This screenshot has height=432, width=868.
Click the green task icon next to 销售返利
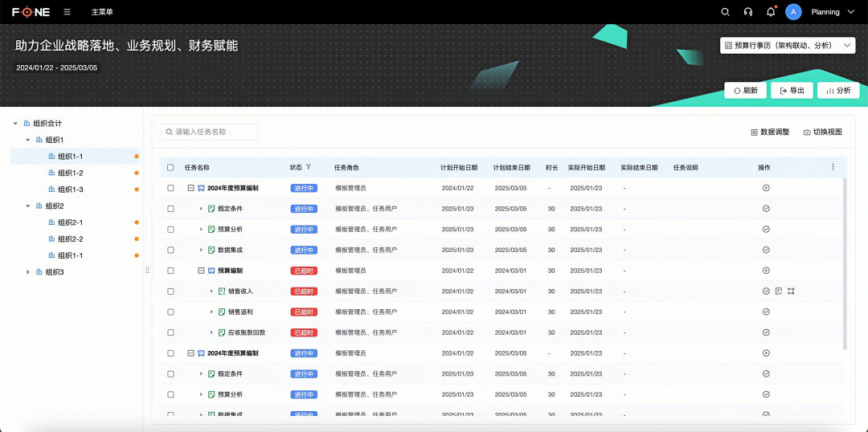(222, 312)
